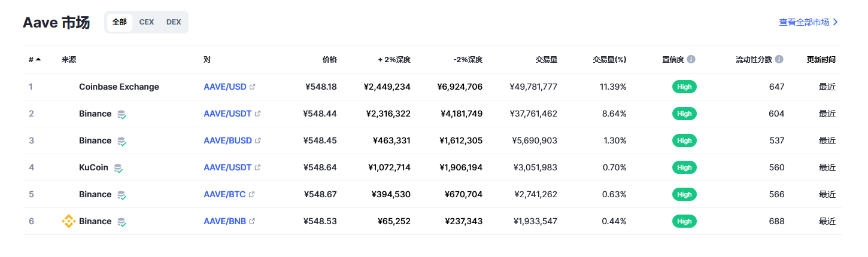The height and width of the screenshot is (257, 868).
Task: Click the reserve-verified icon in the AAVE/BNB row
Action: coord(122,222)
